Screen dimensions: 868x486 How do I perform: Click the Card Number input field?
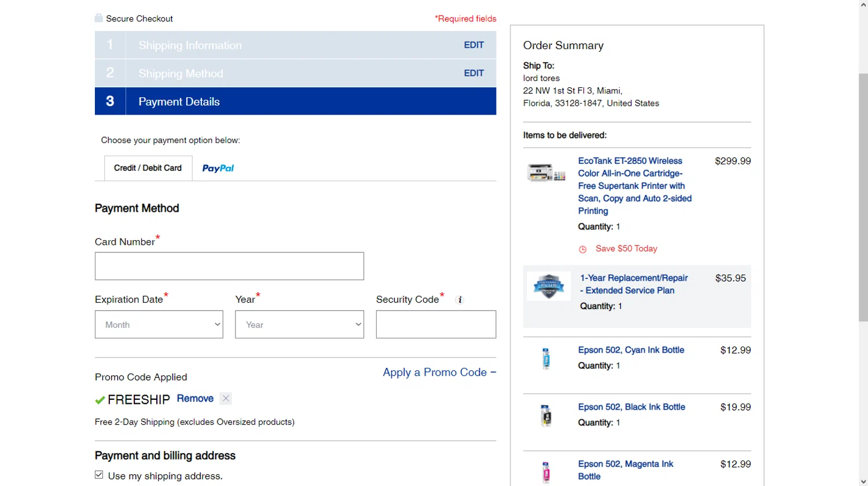pyautogui.click(x=229, y=266)
